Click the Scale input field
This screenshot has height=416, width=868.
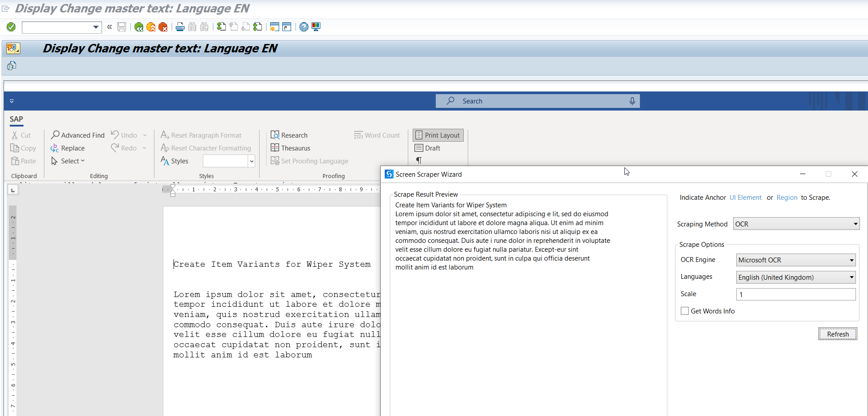[796, 294]
